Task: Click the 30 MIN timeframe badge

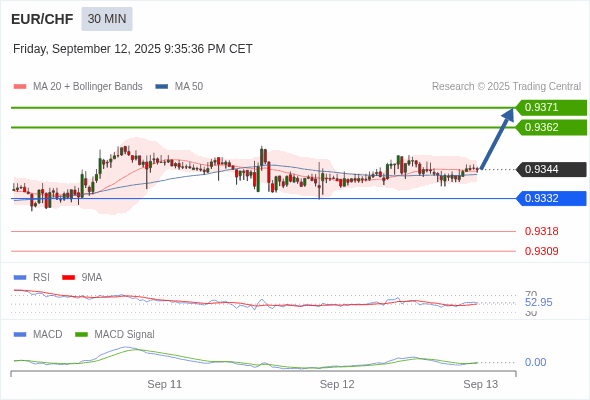Action: (107, 19)
